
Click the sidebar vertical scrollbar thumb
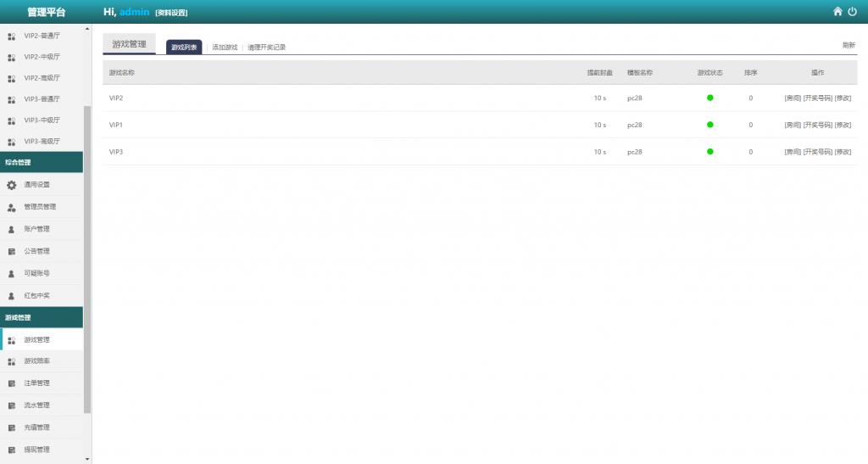point(87,259)
